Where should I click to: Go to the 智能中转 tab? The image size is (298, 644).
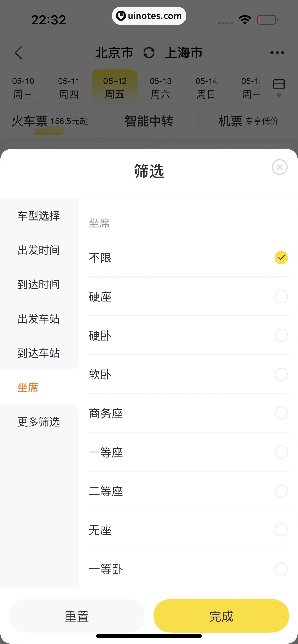pos(149,121)
